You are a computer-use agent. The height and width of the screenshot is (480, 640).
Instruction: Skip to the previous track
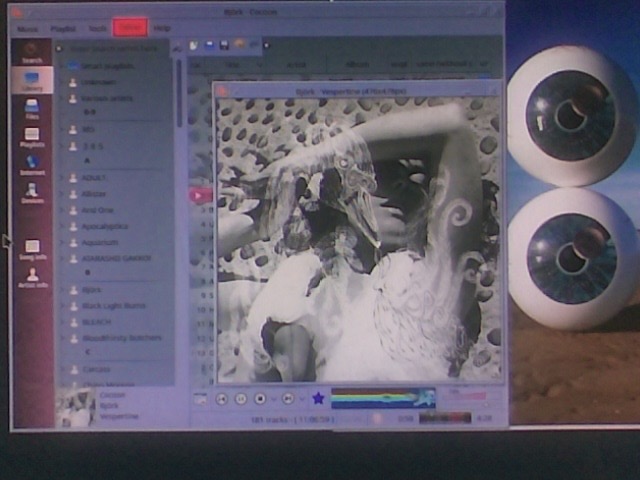221,398
